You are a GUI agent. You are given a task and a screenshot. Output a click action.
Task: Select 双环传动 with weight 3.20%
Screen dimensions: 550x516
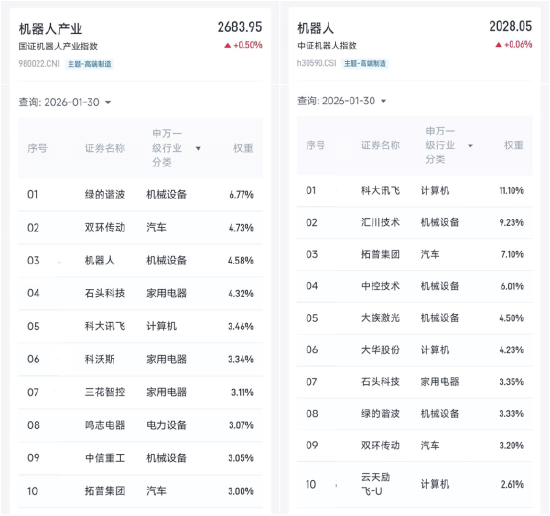point(381,445)
